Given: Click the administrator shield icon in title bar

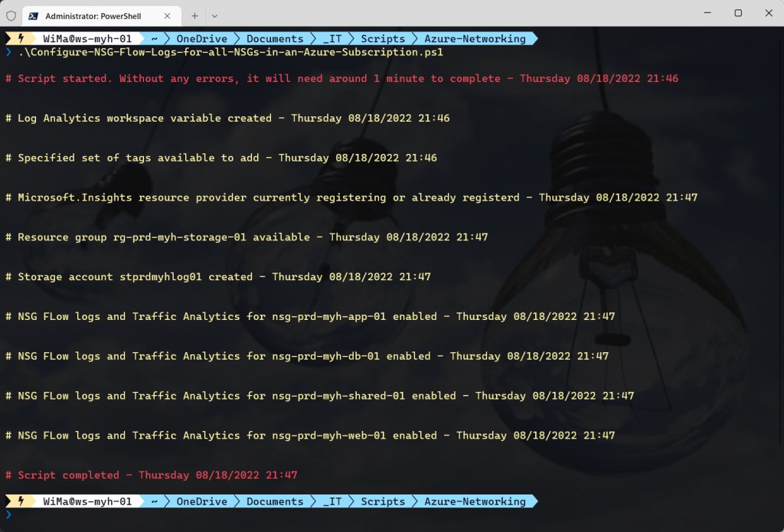Looking at the screenshot, I should (11, 15).
